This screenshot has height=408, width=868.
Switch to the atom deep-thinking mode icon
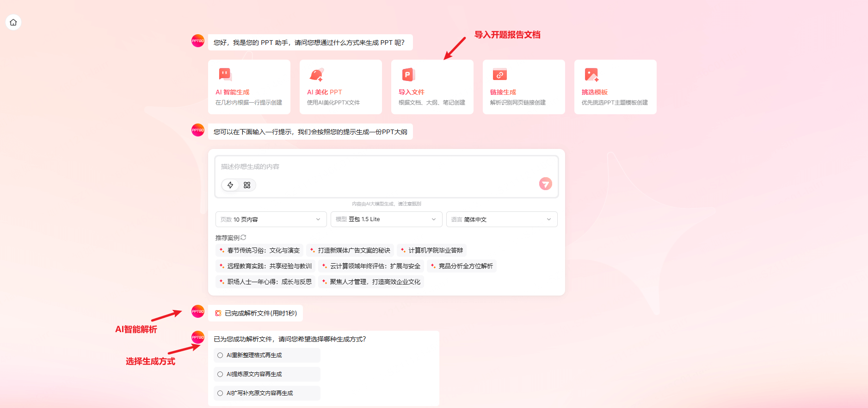coord(247,185)
